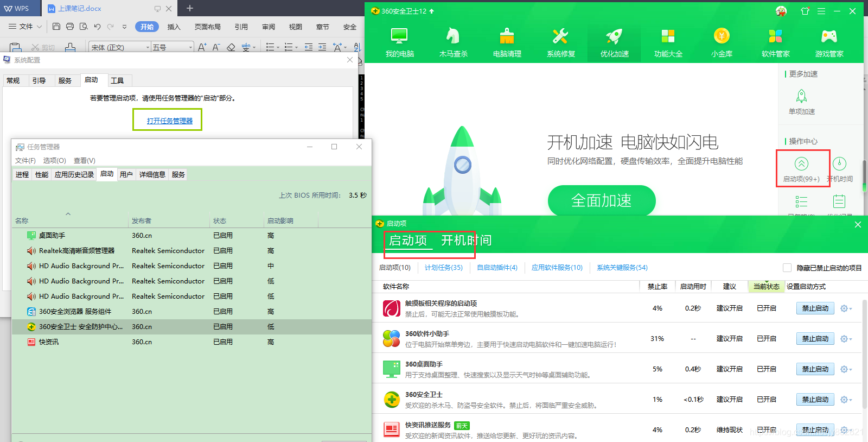Open gear dropdown for 360桌面助手
The image size is (868, 442).
point(846,369)
